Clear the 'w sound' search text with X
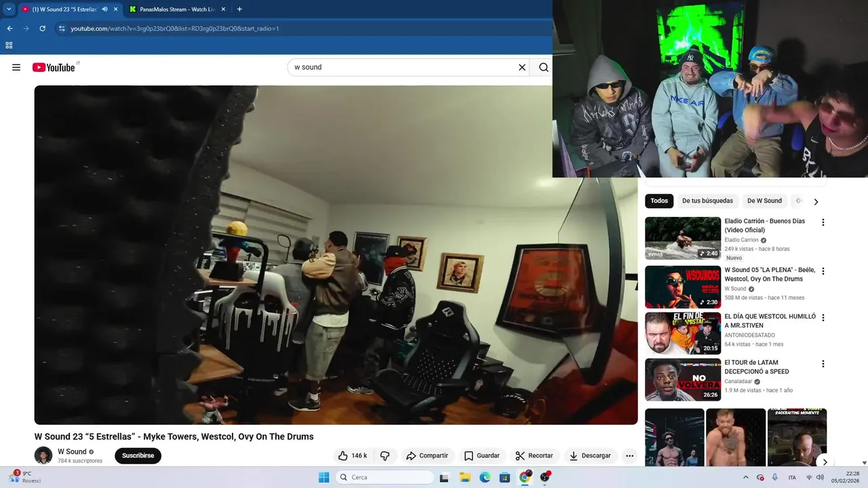 [x=522, y=67]
